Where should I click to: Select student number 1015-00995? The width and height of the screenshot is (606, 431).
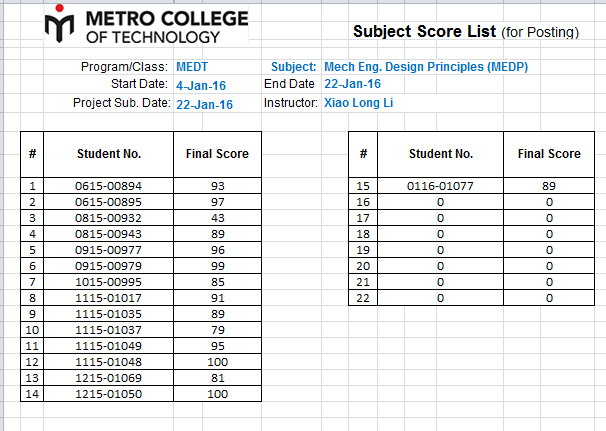[x=109, y=282]
